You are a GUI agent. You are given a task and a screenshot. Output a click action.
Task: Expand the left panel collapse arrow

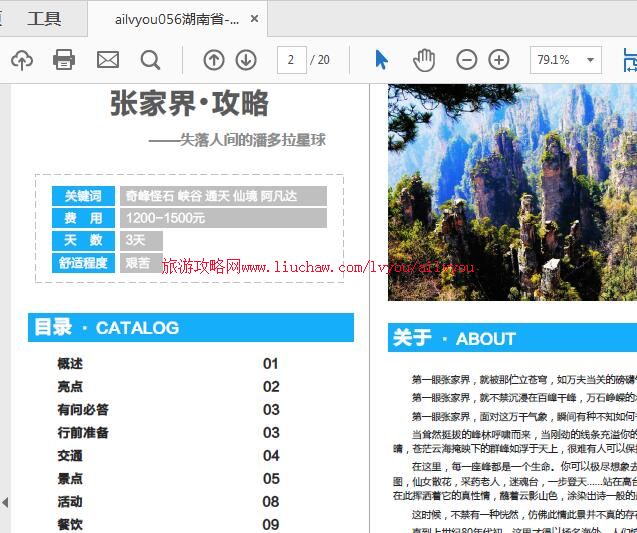[x=5, y=502]
